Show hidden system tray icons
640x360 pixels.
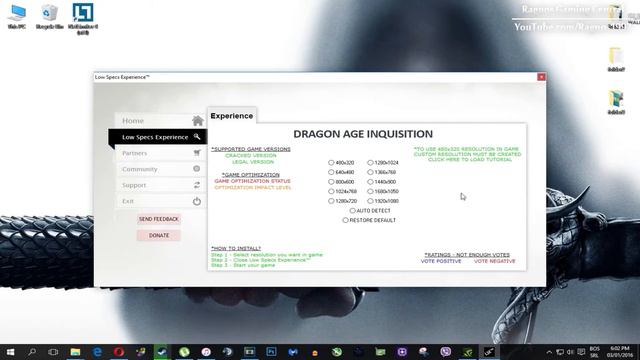point(549,352)
